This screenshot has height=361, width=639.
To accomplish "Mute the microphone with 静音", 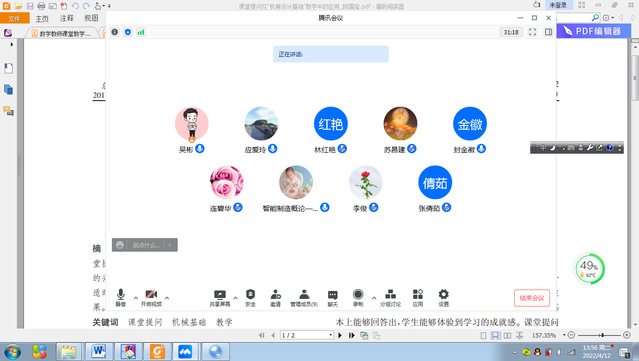I will coord(121,297).
